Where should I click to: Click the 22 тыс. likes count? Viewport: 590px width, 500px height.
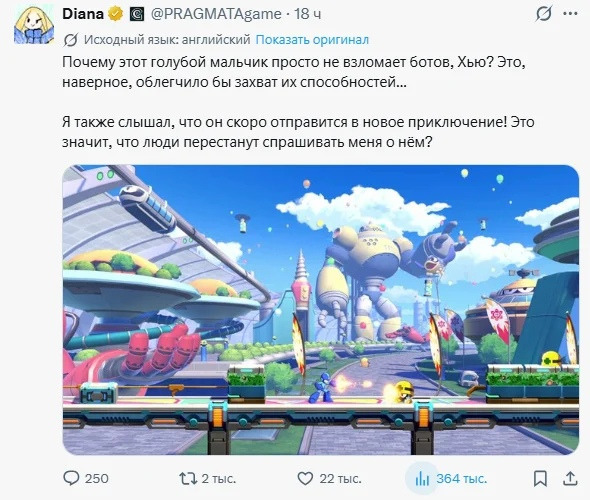tap(340, 479)
